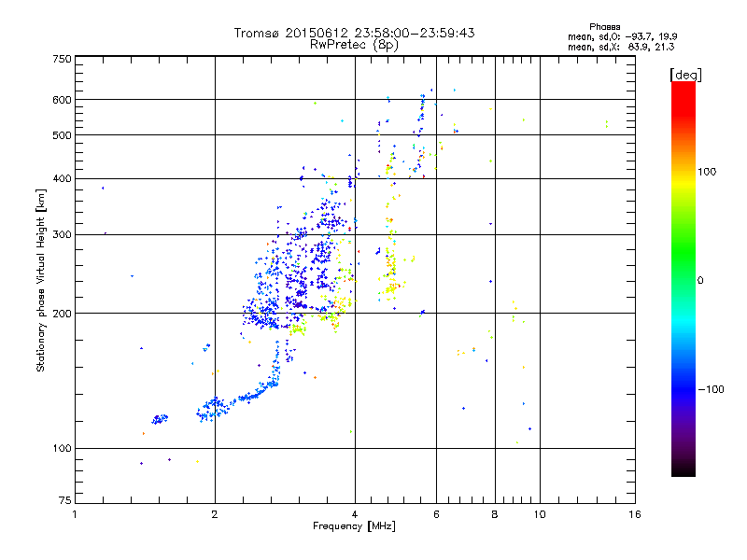Select the 'RwPretec (8p)' subtitle text
The width and height of the screenshot is (747, 560).
(354, 45)
